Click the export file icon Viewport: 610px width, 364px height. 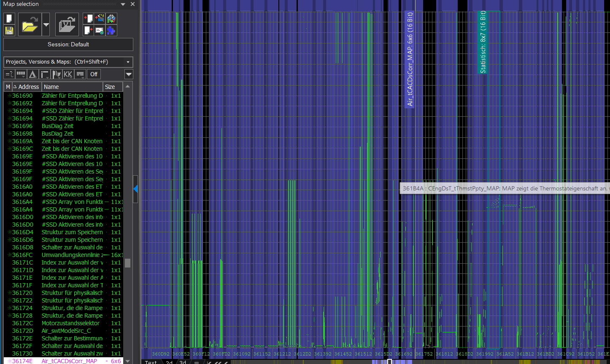(x=88, y=30)
